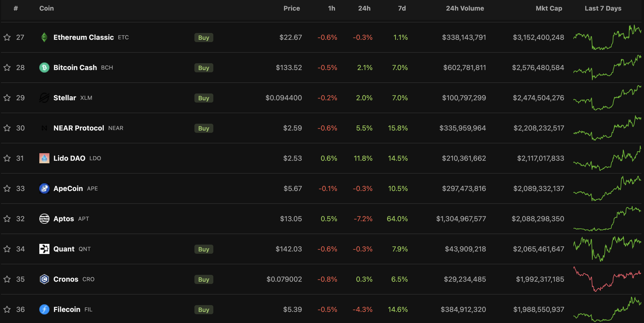Sort table by Price column header
The height and width of the screenshot is (323, 644).
[291, 8]
